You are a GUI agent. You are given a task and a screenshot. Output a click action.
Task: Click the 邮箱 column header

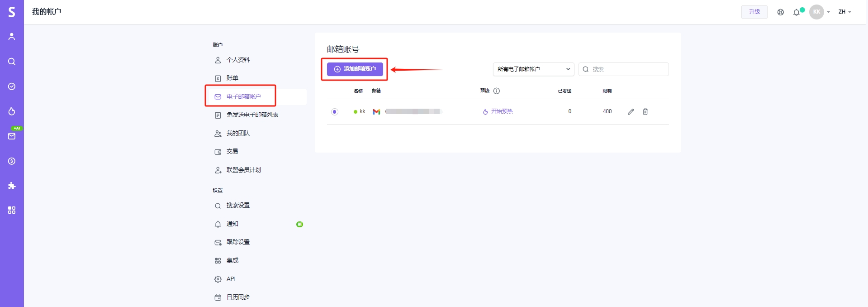(376, 91)
